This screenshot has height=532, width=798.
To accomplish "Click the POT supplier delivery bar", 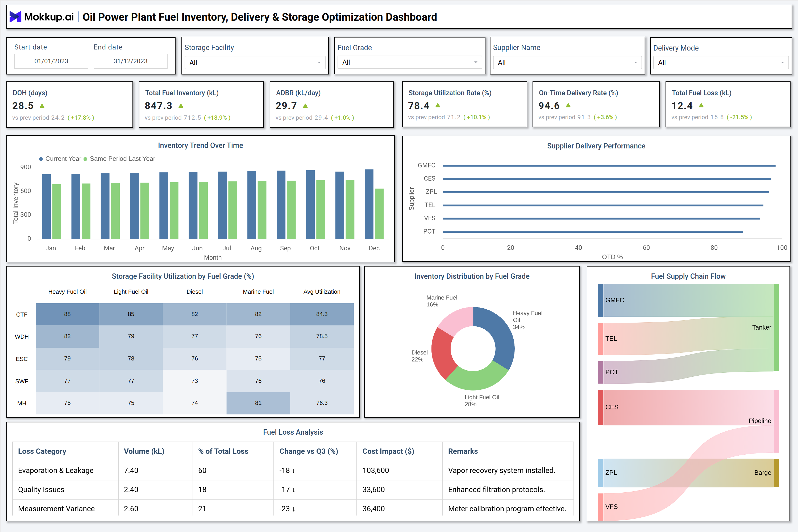I will coord(593,232).
